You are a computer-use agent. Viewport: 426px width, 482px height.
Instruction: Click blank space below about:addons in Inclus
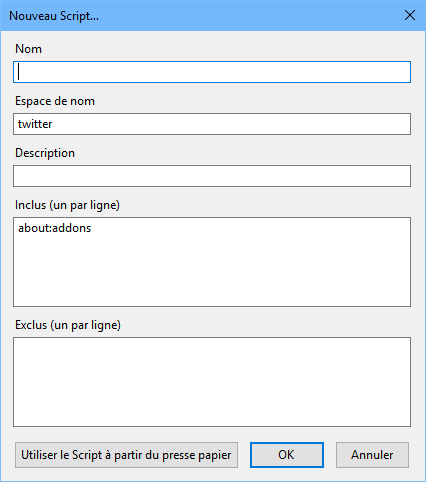click(x=212, y=270)
